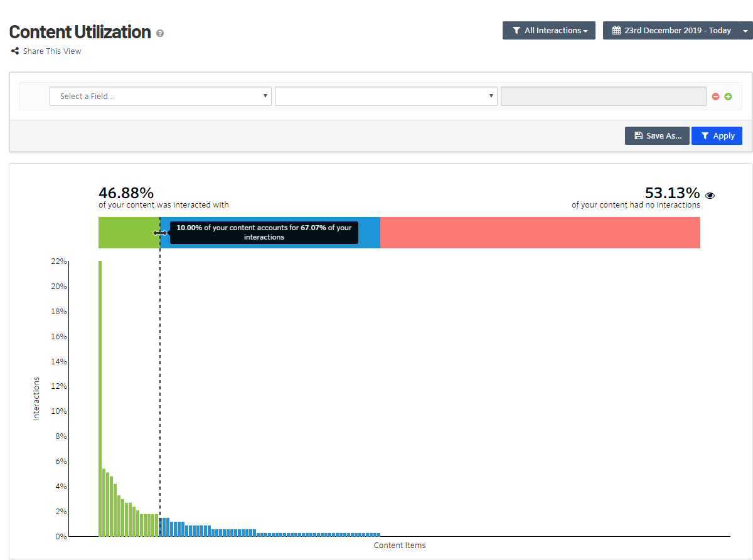Screen dimensions: 753x560
Task: Open the caret next to date range
Action: pyautogui.click(x=745, y=31)
